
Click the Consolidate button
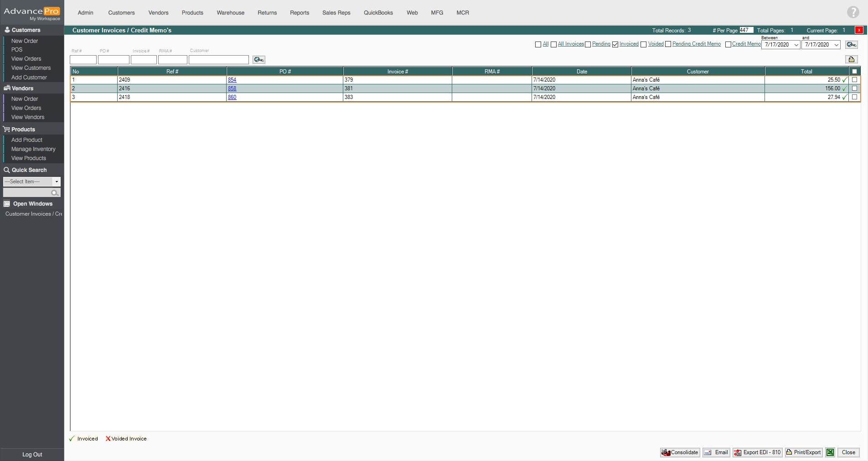coord(680,452)
